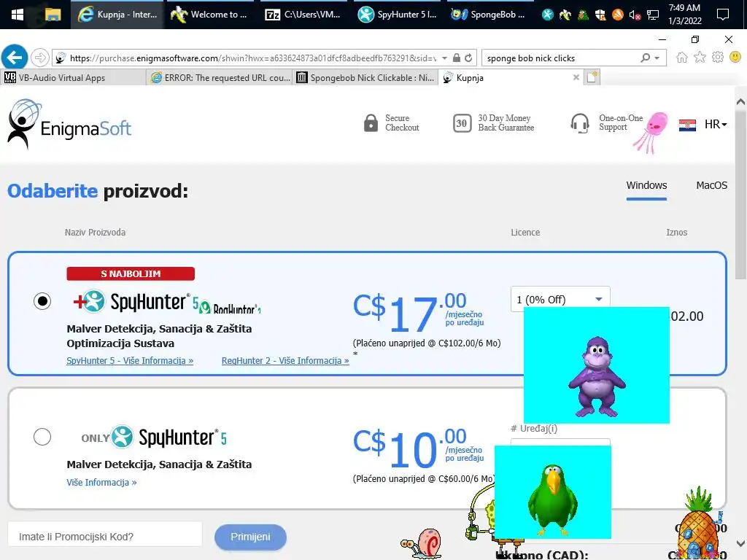The height and width of the screenshot is (560, 747).
Task: Click the 30 Day Money Back icon
Action: pos(462,123)
